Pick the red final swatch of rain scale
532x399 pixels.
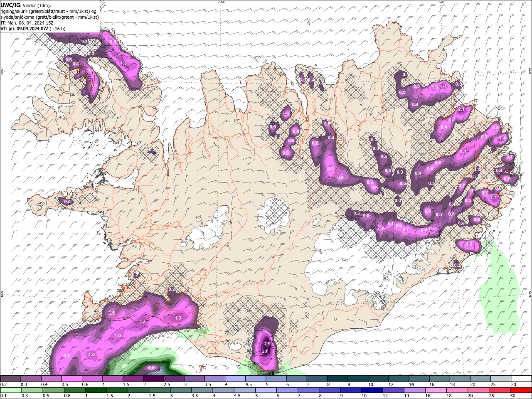click(521, 390)
